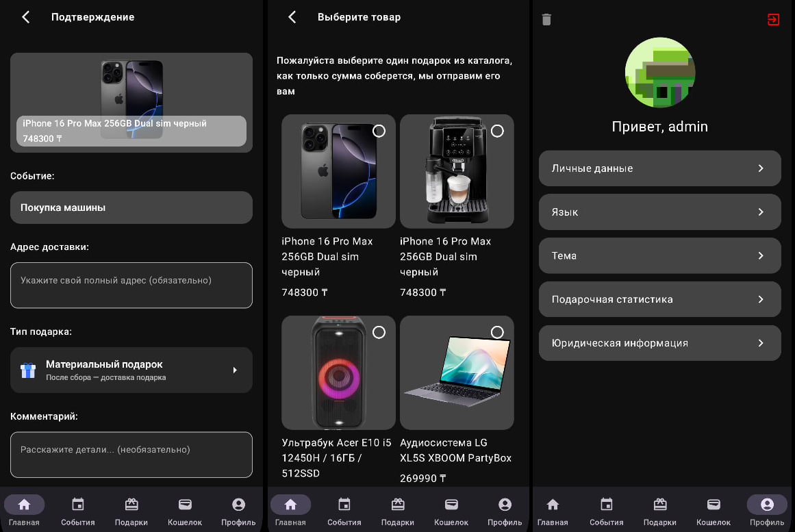Image resolution: width=795 pixels, height=532 pixels.
Task: Tap the party speaker product photo
Action: tap(338, 372)
